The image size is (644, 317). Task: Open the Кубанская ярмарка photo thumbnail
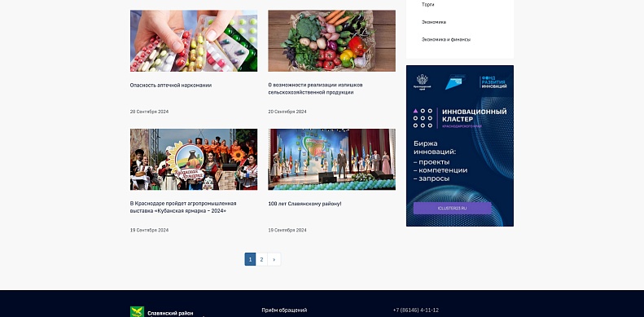[x=194, y=160]
